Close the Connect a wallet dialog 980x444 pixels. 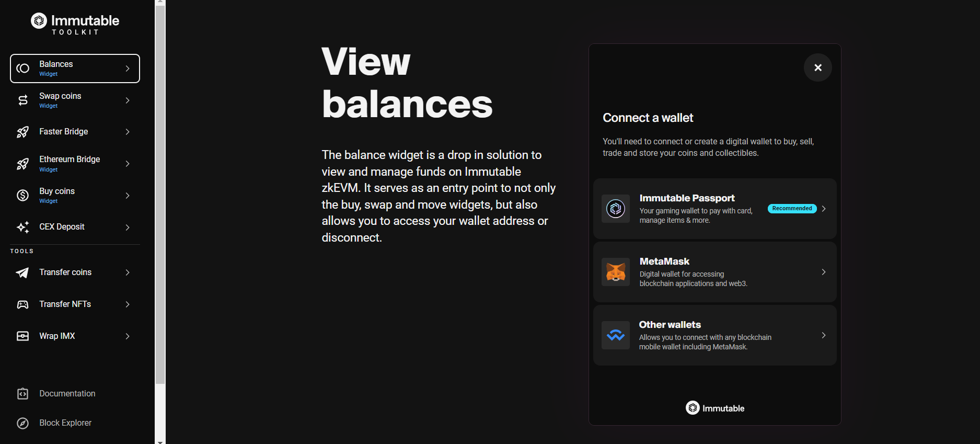(818, 67)
